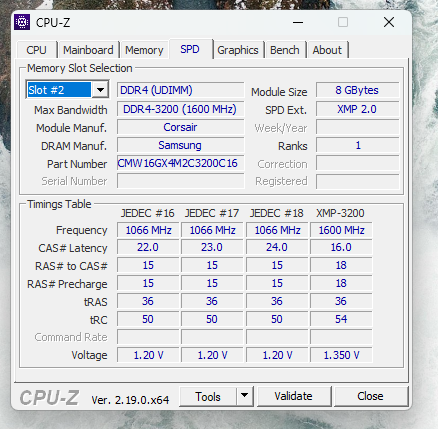Click the empty Week/Year field
The image size is (438, 429).
pyautogui.click(x=357, y=127)
